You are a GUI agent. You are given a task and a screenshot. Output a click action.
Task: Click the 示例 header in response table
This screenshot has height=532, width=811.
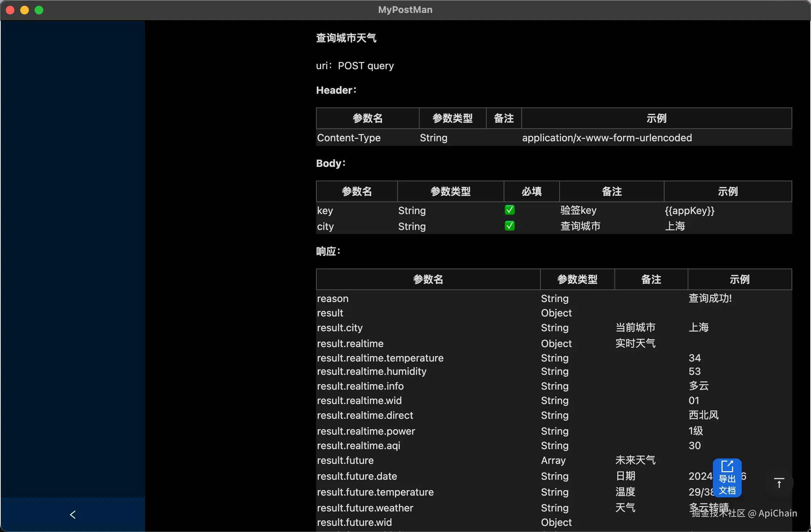coord(739,279)
